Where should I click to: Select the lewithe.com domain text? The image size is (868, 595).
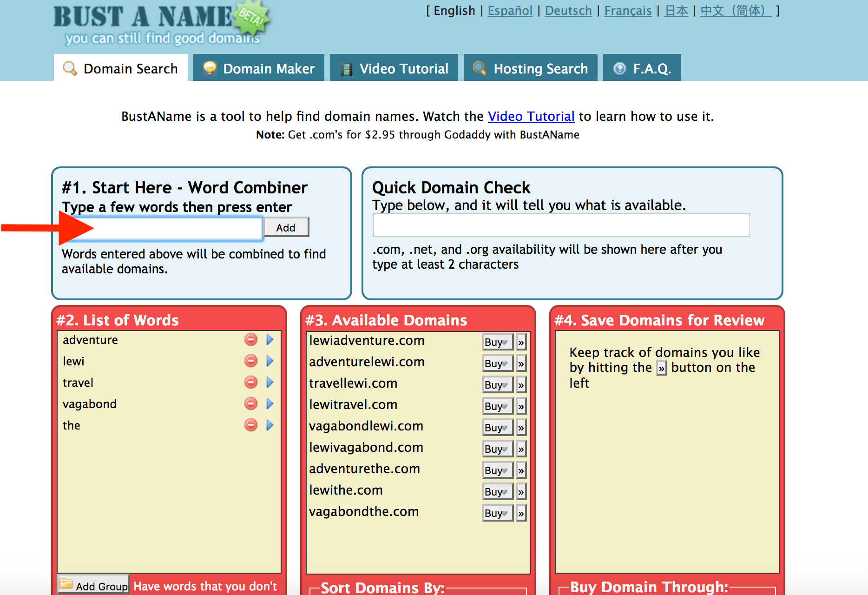[346, 490]
